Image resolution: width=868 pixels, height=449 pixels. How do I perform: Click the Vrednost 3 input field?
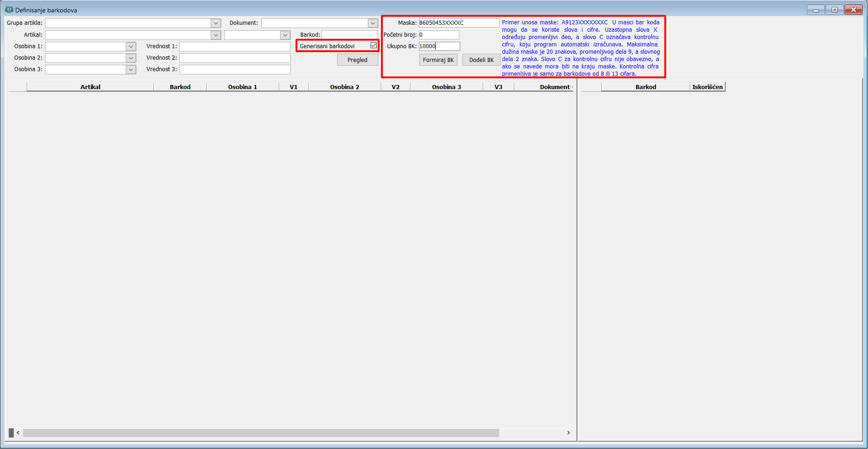pyautogui.click(x=235, y=69)
